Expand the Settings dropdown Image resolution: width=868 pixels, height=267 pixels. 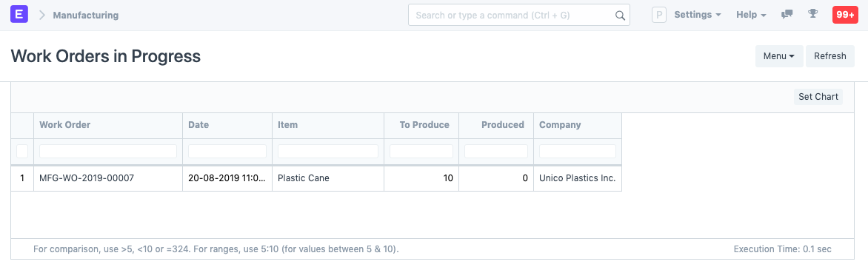(698, 15)
